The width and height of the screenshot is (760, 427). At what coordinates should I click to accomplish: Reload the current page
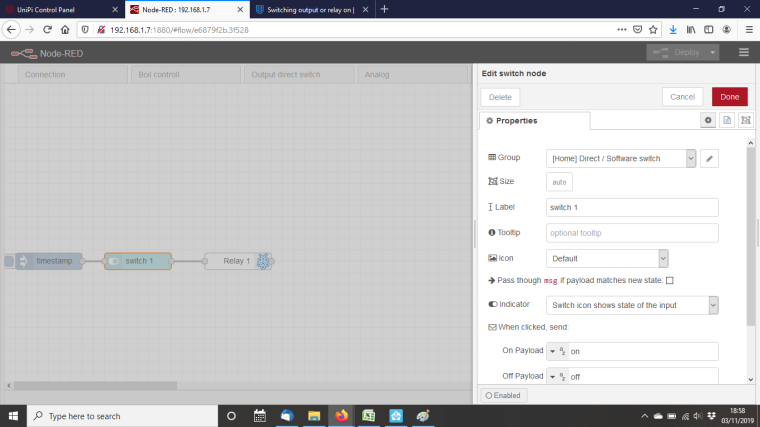point(47,30)
